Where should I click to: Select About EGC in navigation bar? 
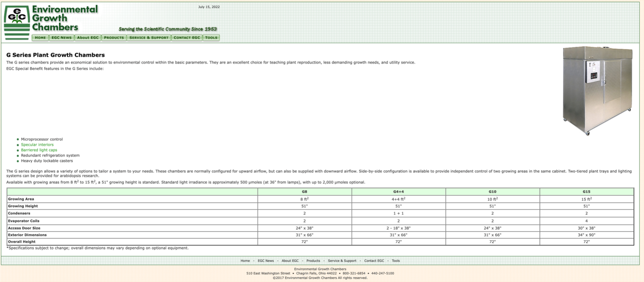(88, 37)
